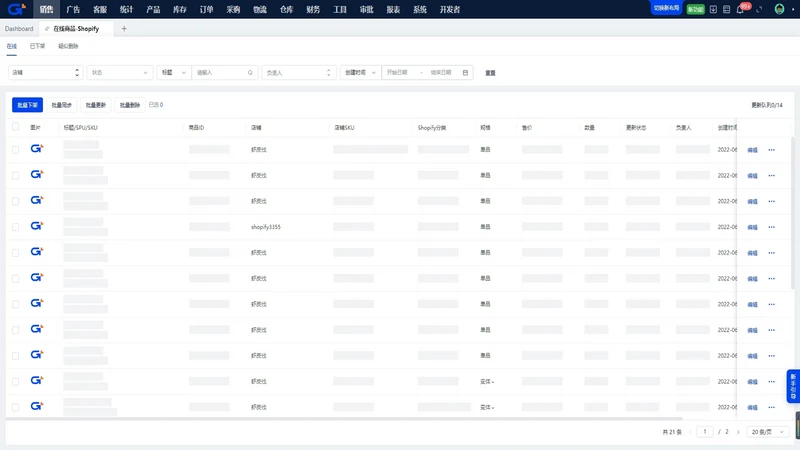Open the user avatar profile menu
Viewport: 800px width, 450px height.
point(779,9)
